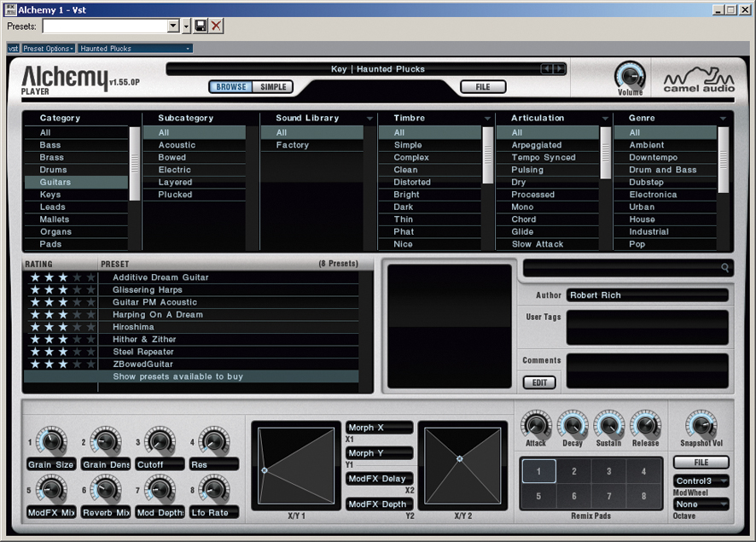Select Remix Pad 1

[x=538, y=471]
